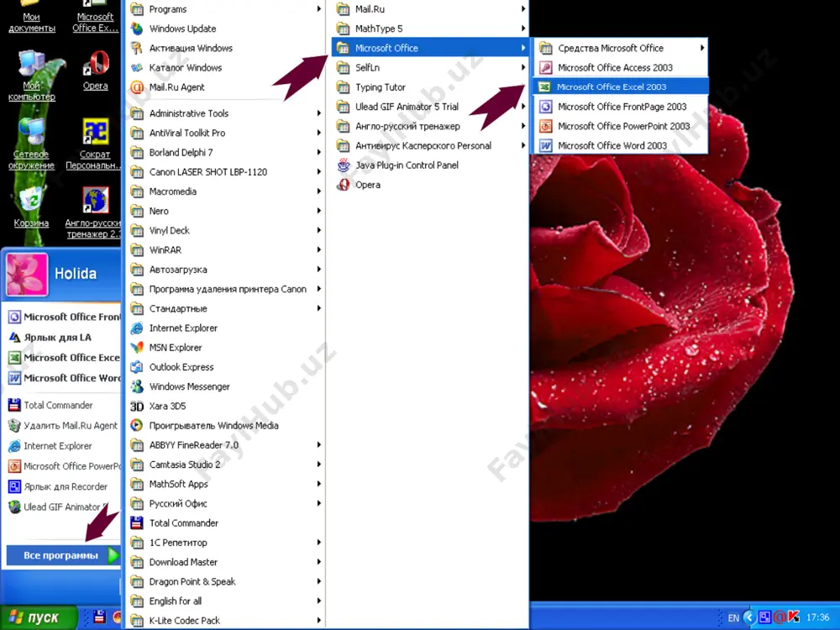Image resolution: width=840 pixels, height=630 pixels.
Task: Click Проигрыватель Windows Media icon
Action: (x=137, y=425)
